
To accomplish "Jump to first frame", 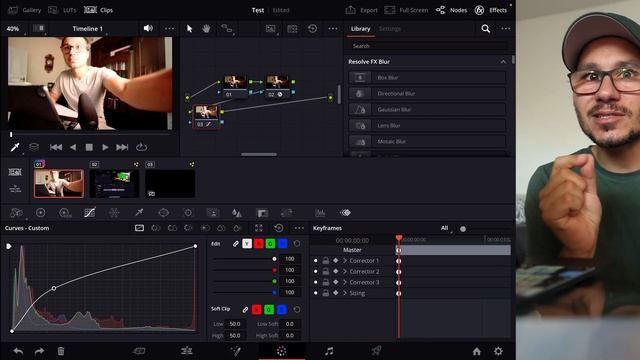I will (x=56, y=147).
